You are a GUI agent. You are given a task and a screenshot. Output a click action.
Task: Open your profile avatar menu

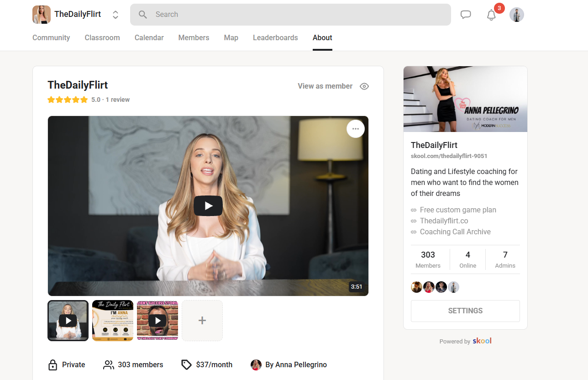coord(517,15)
